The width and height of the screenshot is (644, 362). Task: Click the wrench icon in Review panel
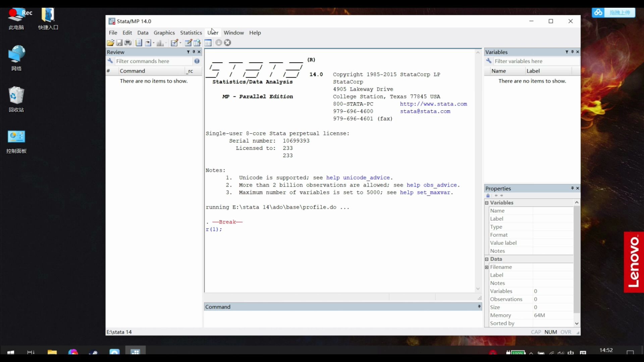pos(110,61)
